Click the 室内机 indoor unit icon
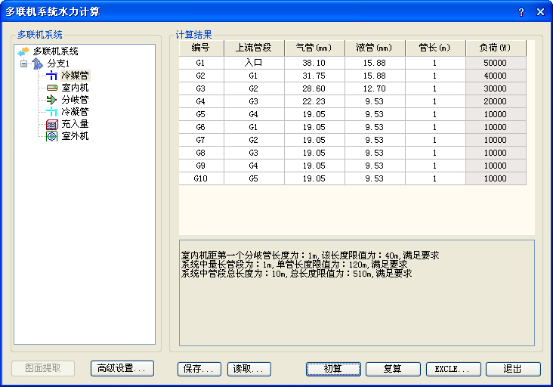 [51, 88]
